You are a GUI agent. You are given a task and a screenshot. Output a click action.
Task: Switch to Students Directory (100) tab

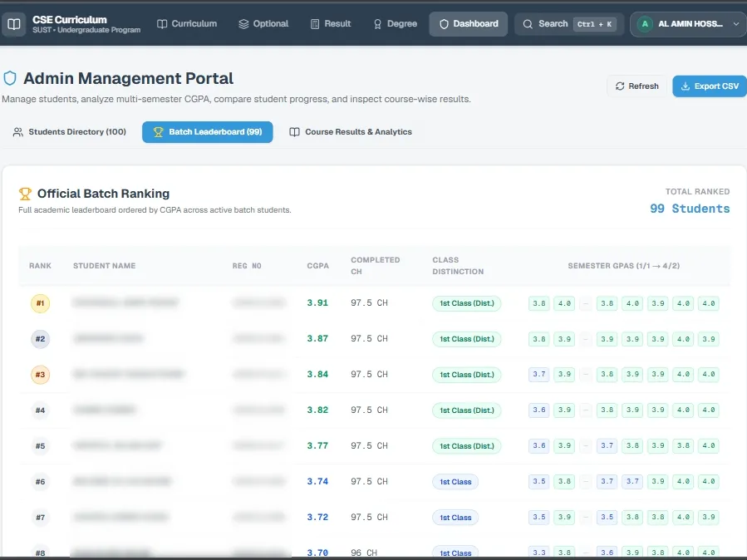(70, 132)
